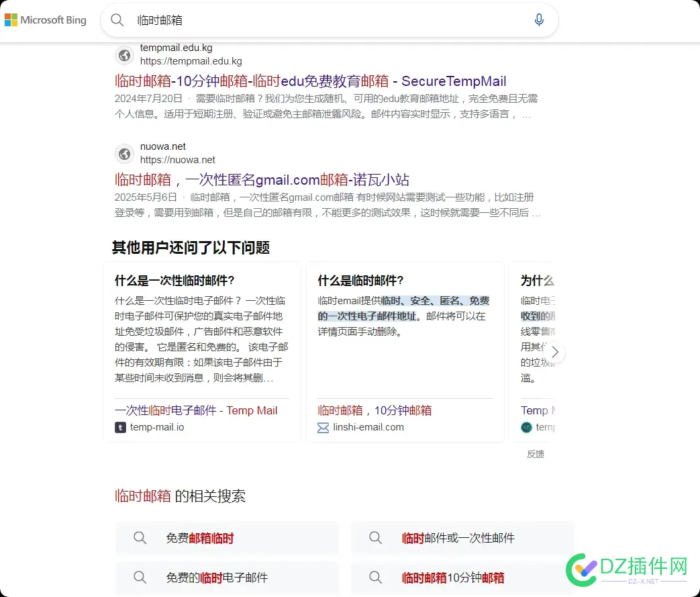Click the Microsoft Bing logo
This screenshot has height=597, width=700.
46,20
